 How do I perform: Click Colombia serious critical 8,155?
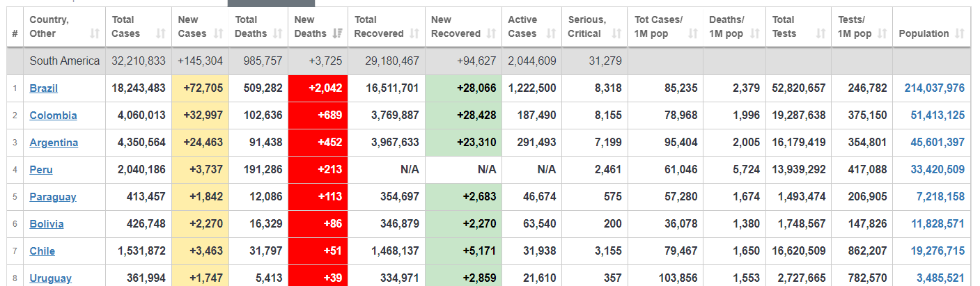tap(609, 116)
